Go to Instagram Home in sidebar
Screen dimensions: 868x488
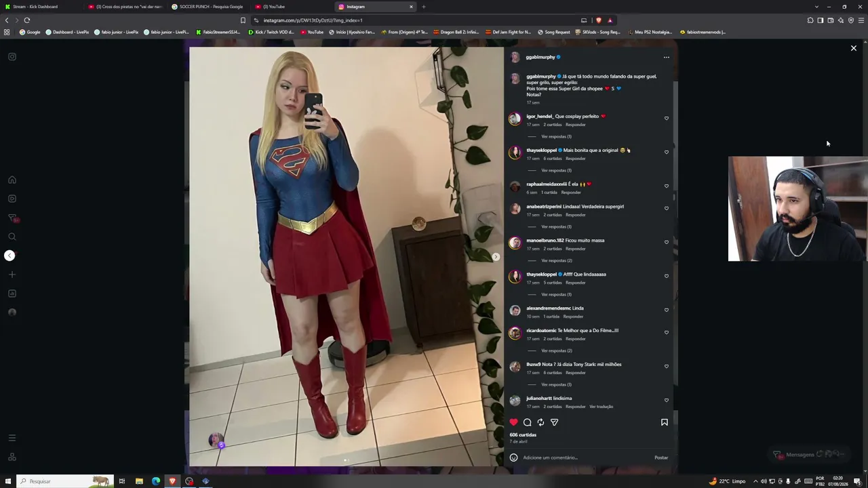tap(12, 180)
